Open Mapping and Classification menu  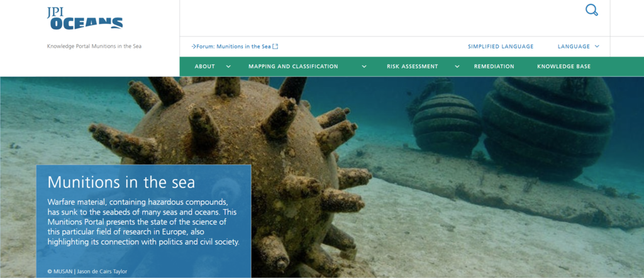point(293,67)
